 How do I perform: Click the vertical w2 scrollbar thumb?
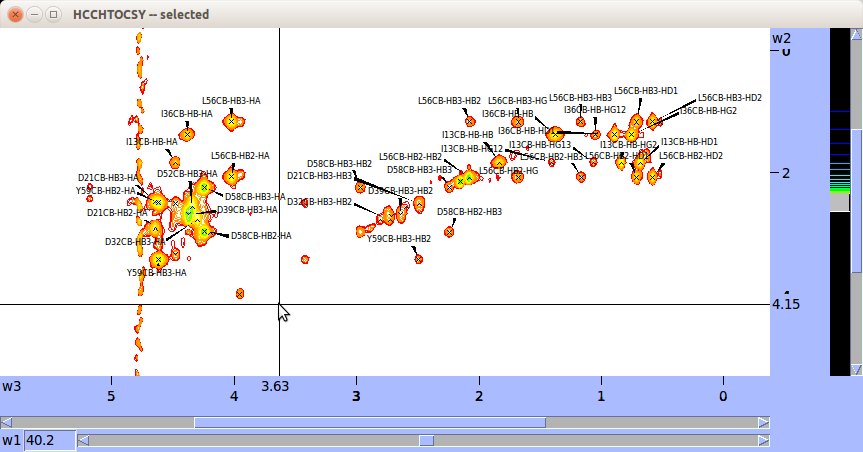click(x=856, y=200)
